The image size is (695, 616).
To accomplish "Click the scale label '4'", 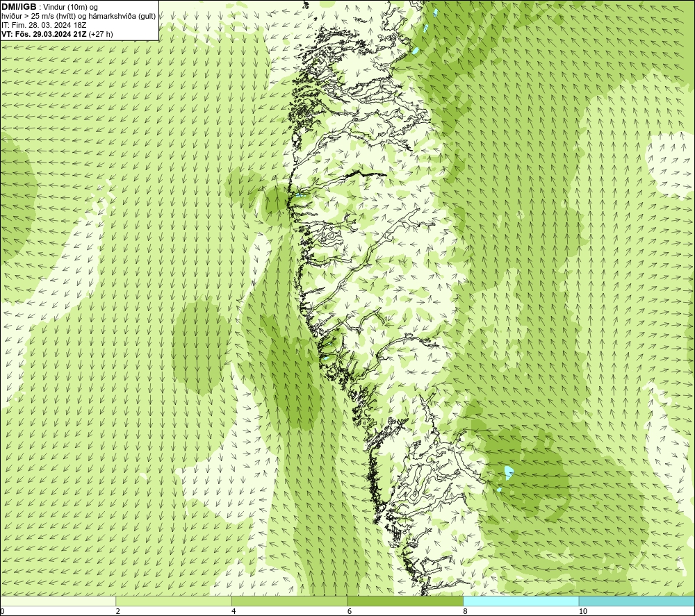I will 234,611.
